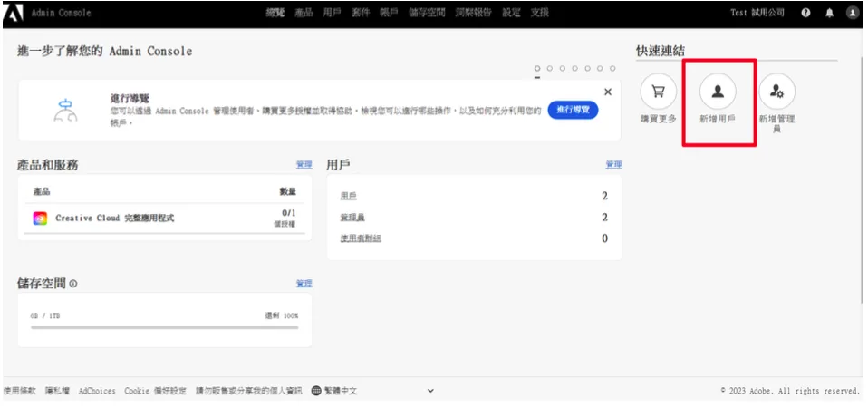Open the user profile avatar icon
The height and width of the screenshot is (418, 868).
pyautogui.click(x=853, y=14)
